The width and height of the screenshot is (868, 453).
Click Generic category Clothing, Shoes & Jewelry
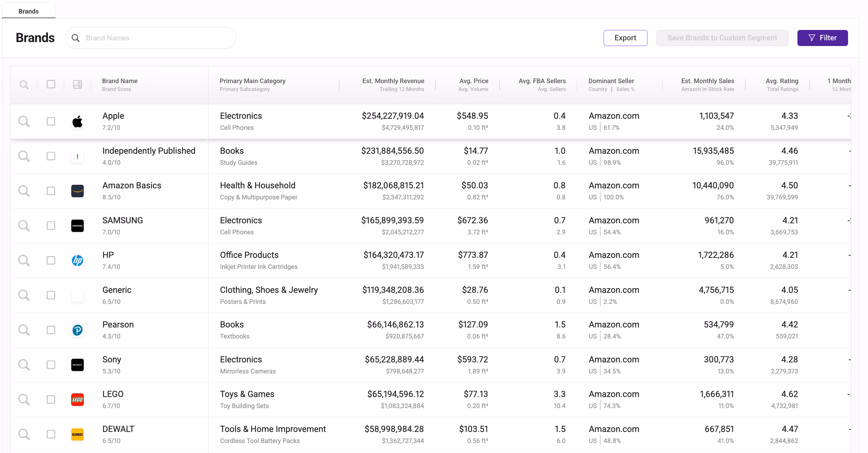pos(269,290)
